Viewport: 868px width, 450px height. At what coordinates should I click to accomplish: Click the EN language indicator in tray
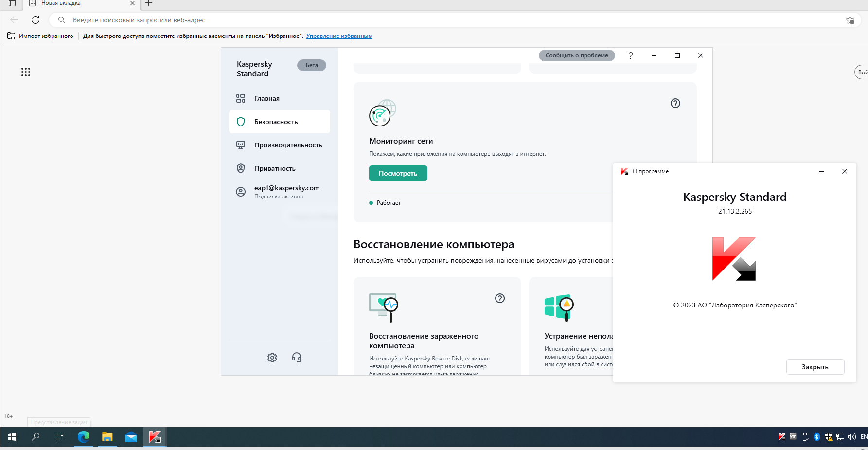pos(864,437)
